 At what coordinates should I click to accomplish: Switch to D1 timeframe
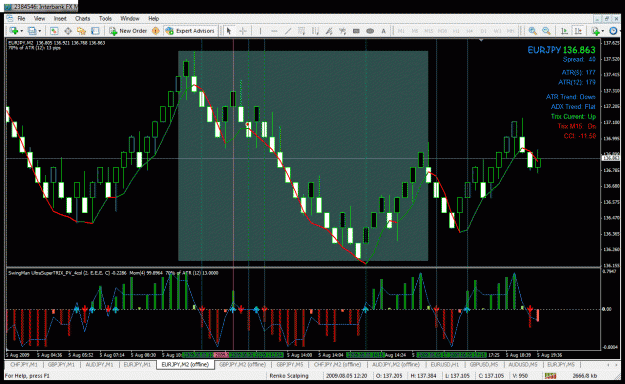tap(483, 31)
